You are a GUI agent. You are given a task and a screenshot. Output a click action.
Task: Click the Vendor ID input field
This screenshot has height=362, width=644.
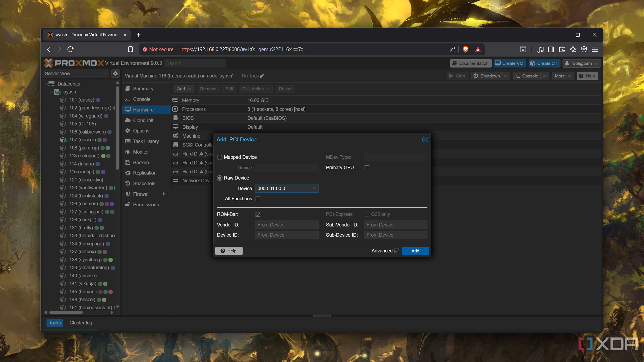click(287, 225)
